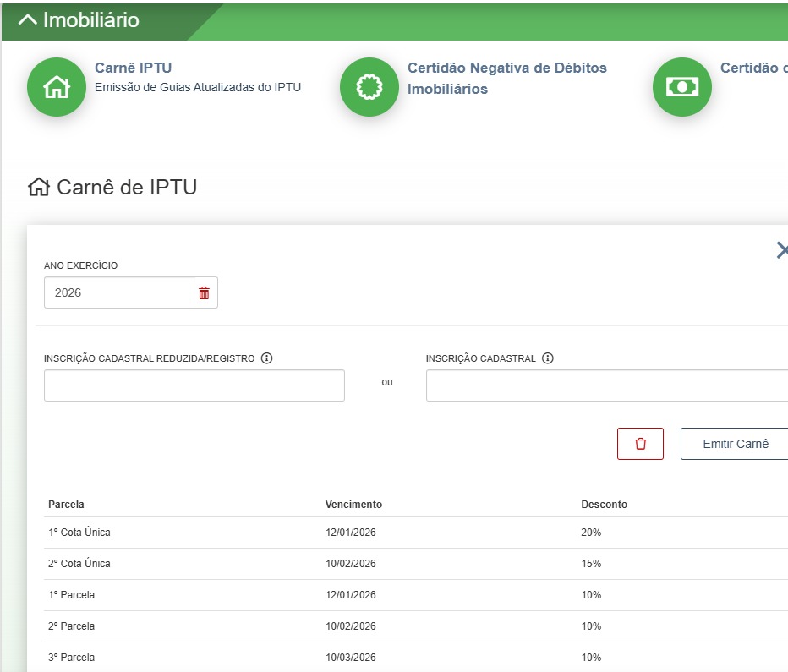Click the Parcela column header
The image size is (788, 672).
[66, 505]
